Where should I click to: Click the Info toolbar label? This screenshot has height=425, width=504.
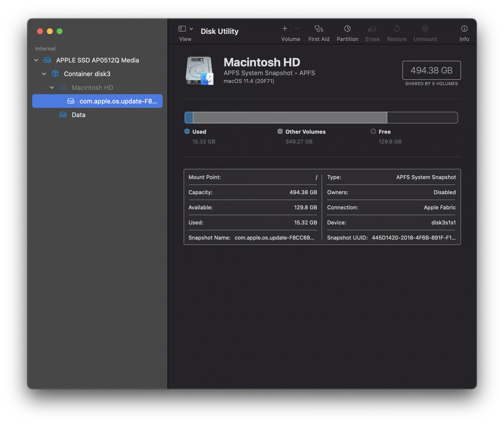[x=464, y=39]
